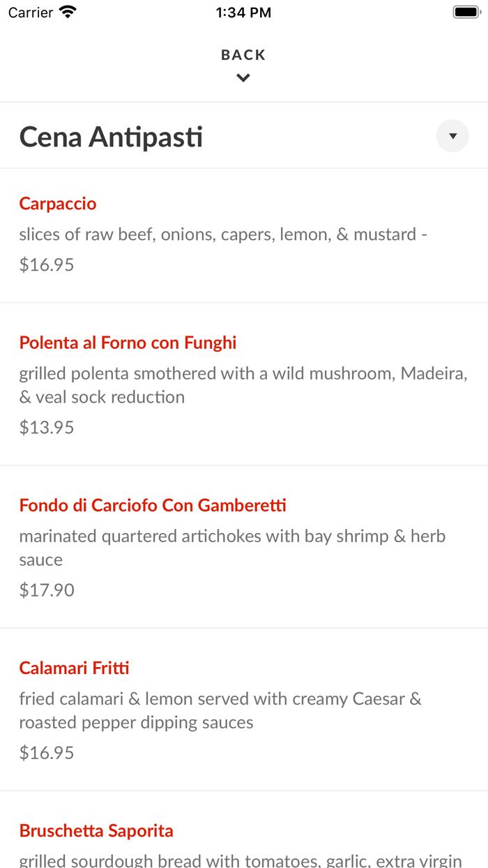
Task: Tap the $17.90 price label
Action: [46, 590]
